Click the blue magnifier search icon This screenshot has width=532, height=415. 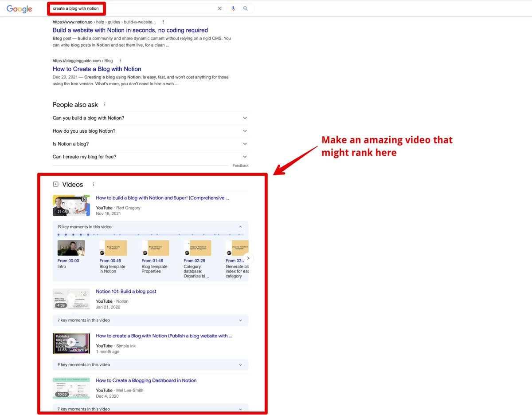coord(246,8)
